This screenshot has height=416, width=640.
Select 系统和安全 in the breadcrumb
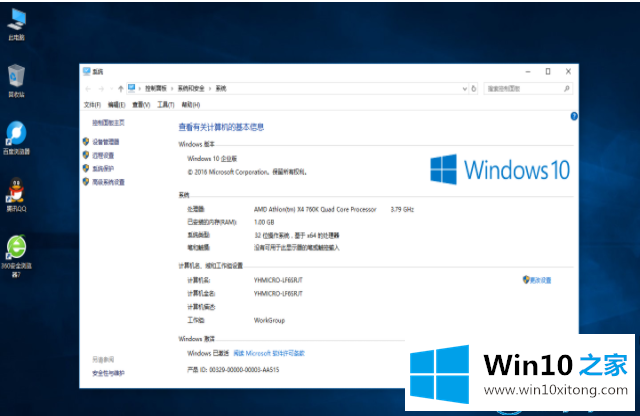[x=191, y=89]
